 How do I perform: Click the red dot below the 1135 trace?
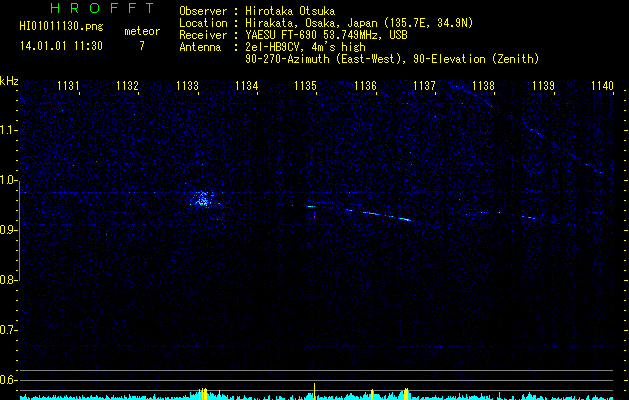pos(314,217)
